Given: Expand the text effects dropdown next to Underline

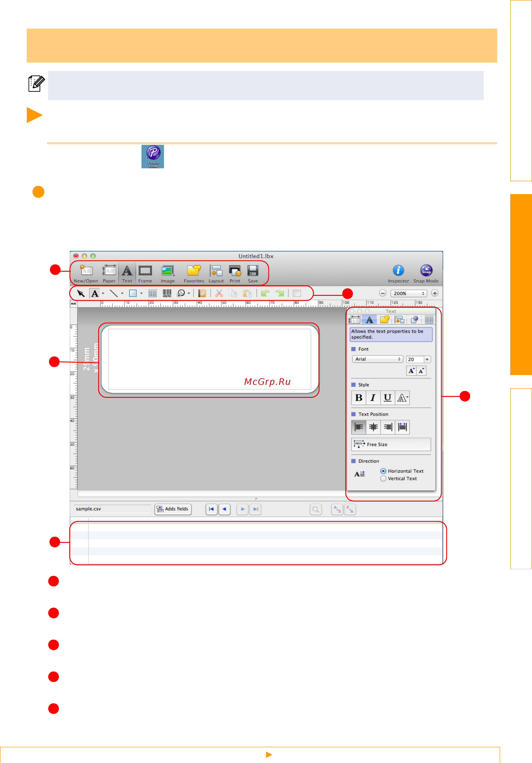Looking at the screenshot, I should (402, 398).
